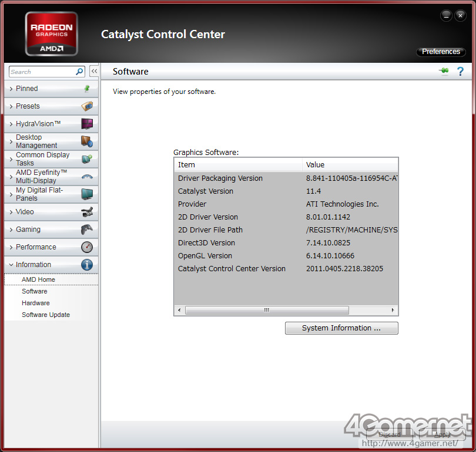Click the Information blue i icon
Screen dimensions: 476x452
87,265
